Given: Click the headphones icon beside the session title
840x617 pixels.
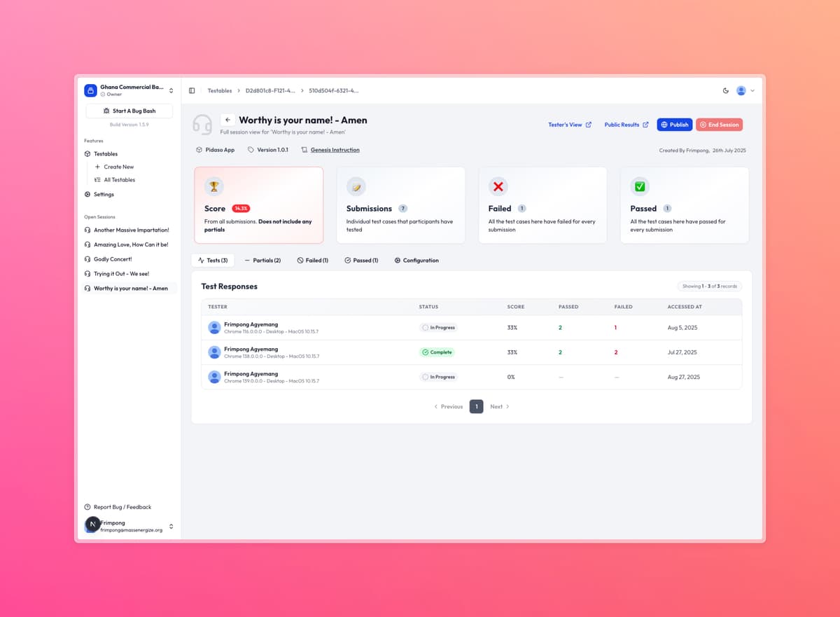Looking at the screenshot, I should (x=203, y=124).
